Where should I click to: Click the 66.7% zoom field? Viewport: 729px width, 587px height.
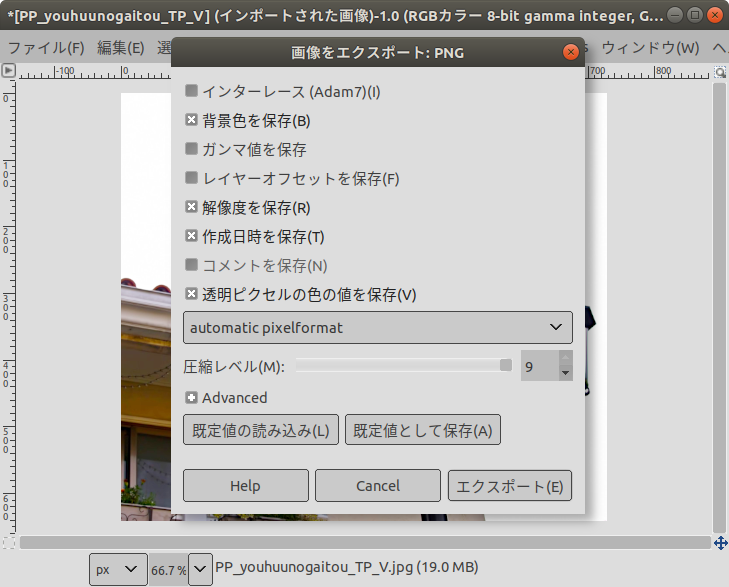click(x=168, y=569)
